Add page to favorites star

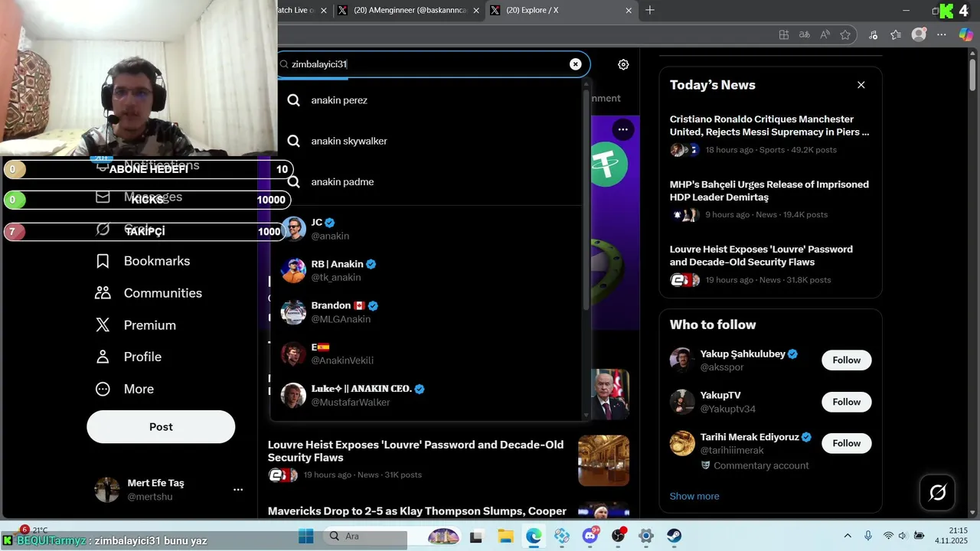pos(845,34)
